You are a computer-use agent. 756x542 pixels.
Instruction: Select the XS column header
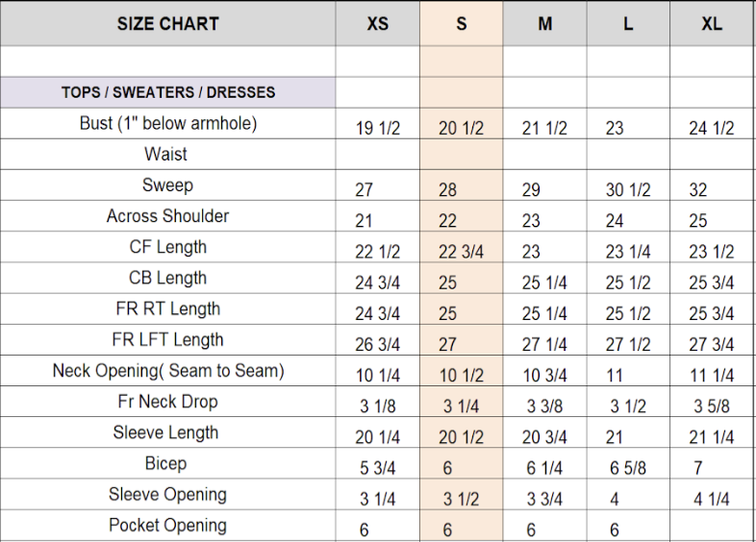[378, 24]
